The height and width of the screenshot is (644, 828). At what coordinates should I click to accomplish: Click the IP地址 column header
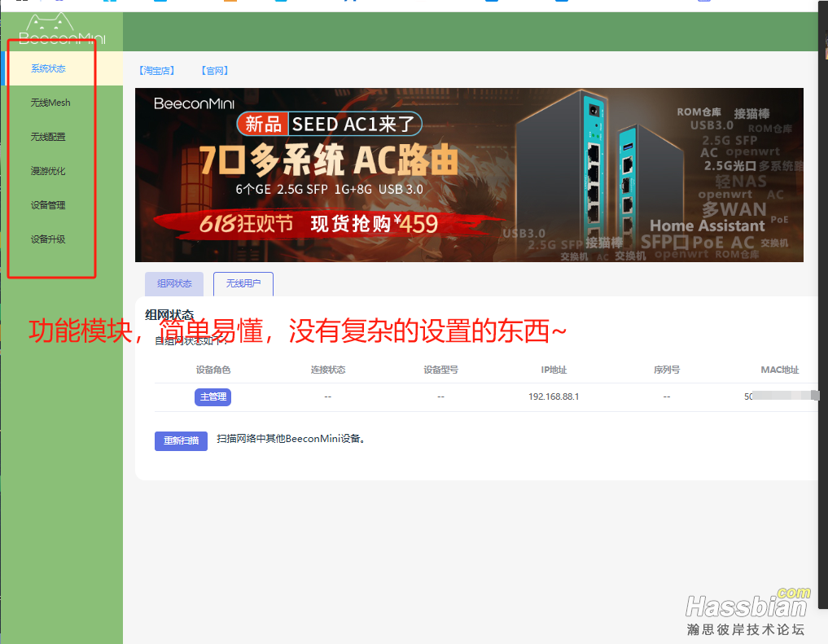point(554,370)
